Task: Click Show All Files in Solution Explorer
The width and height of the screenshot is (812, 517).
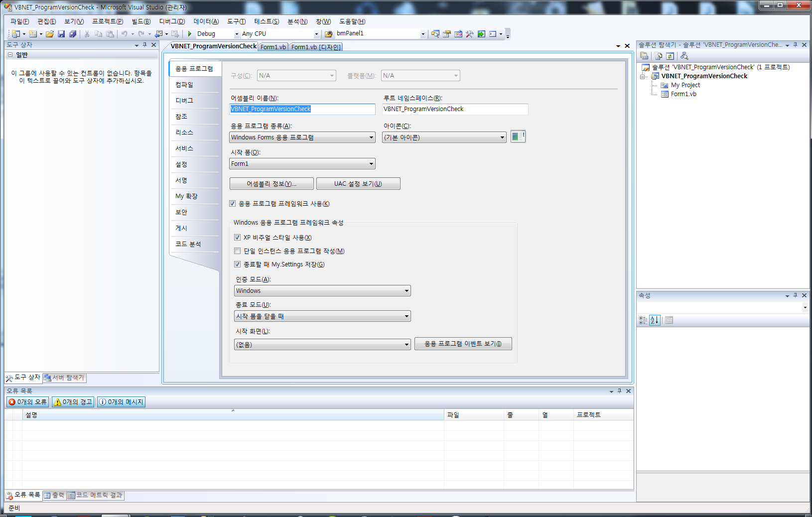Action: click(659, 56)
